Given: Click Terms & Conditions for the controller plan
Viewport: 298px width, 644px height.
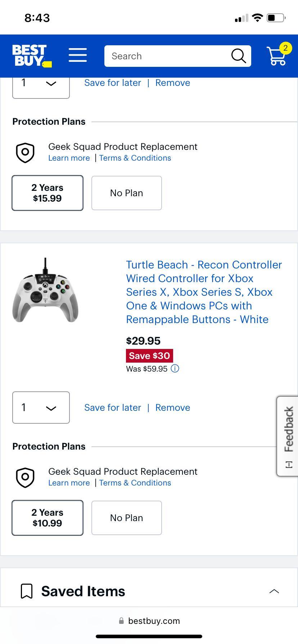Looking at the screenshot, I should tap(135, 483).
